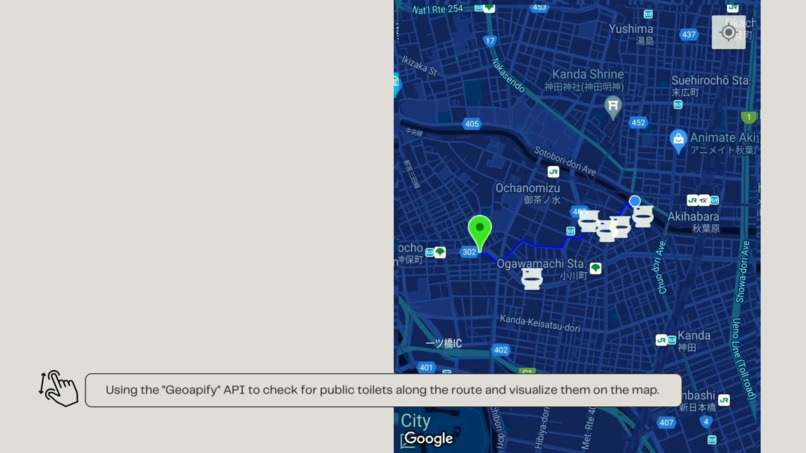Screen dimensions: 806x453
Task: Click the Nakasendo road label
Action: (x=508, y=75)
